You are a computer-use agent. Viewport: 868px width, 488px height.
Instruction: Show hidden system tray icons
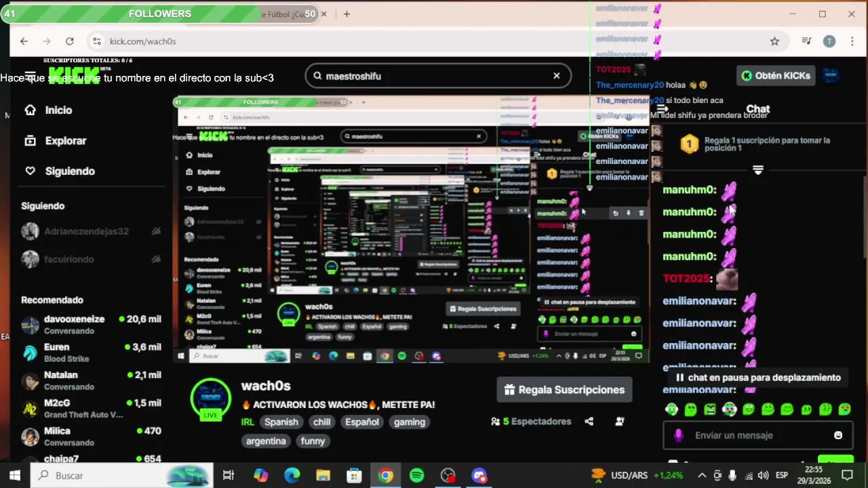pyautogui.click(x=702, y=475)
